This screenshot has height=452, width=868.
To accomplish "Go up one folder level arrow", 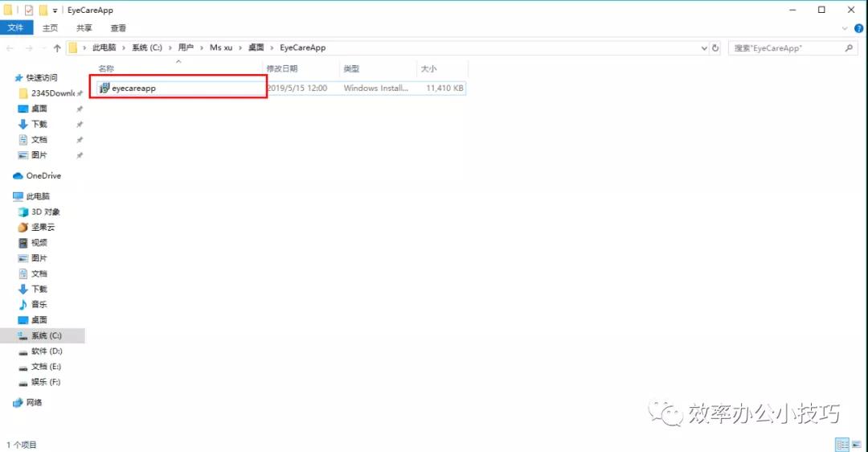I will point(57,48).
